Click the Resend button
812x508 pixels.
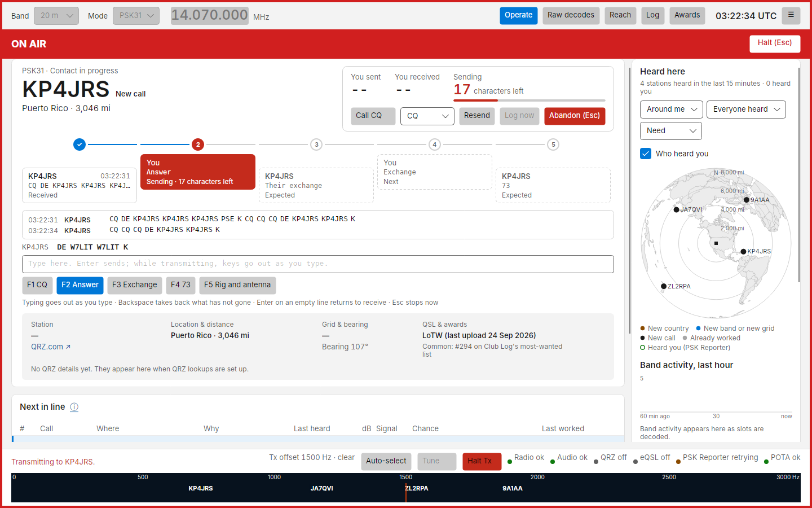tap(477, 116)
